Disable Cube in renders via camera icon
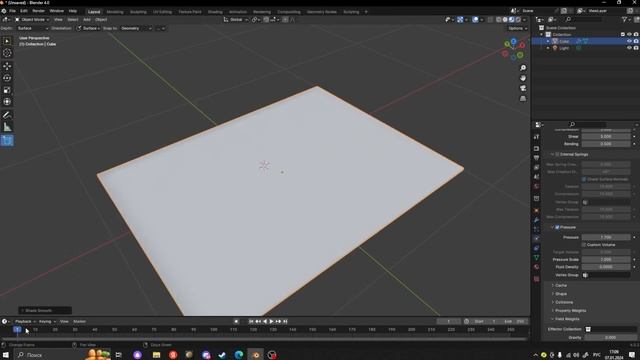 [x=636, y=41]
